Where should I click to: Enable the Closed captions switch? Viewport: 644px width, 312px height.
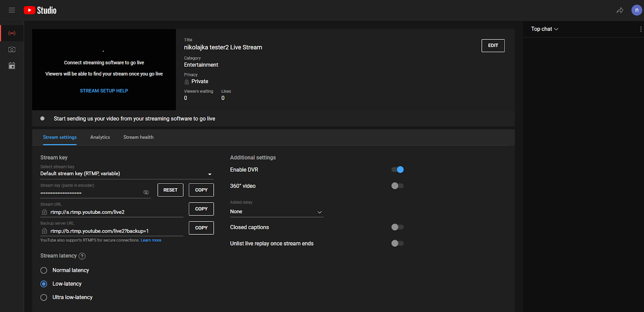pos(398,227)
